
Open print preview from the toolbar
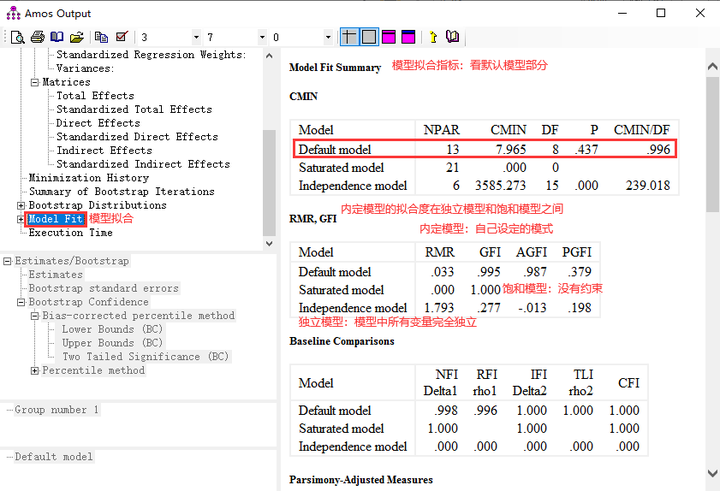point(17,37)
